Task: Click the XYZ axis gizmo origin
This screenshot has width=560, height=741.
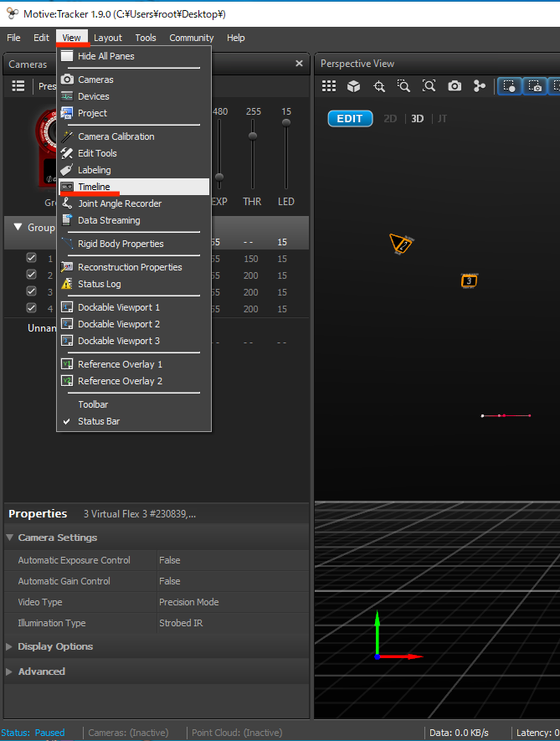Action: tap(378, 656)
